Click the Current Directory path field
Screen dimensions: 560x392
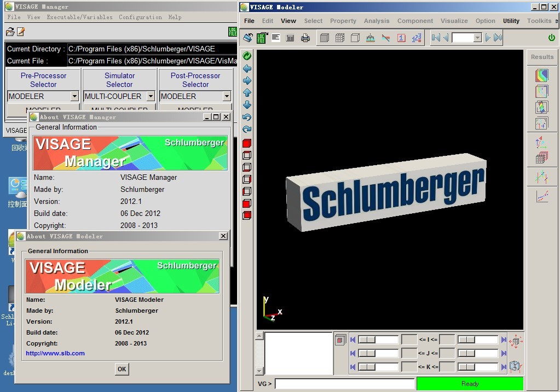tap(152, 49)
